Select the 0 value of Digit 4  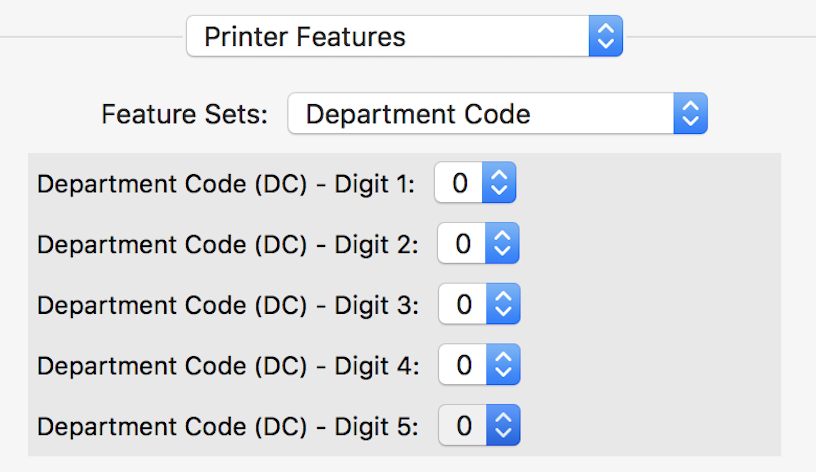(x=463, y=365)
